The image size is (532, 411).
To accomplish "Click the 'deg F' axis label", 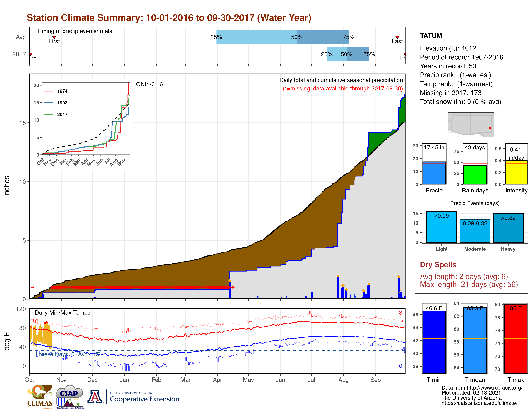I will pyautogui.click(x=7, y=341).
